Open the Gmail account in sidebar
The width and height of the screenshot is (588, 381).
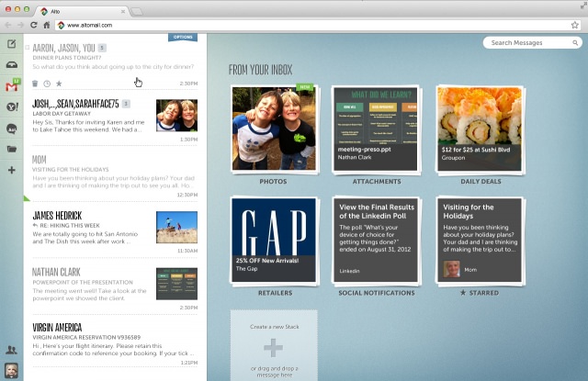[x=11, y=86]
